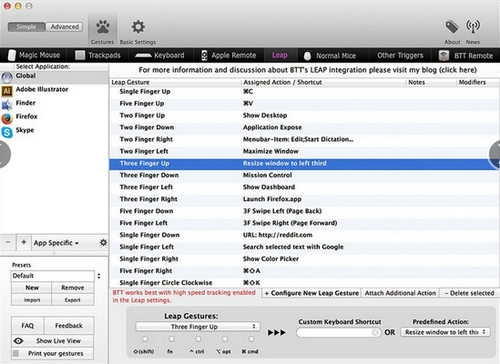Select the Finder app icon
Image resolution: width=500 pixels, height=364 pixels.
click(7, 104)
